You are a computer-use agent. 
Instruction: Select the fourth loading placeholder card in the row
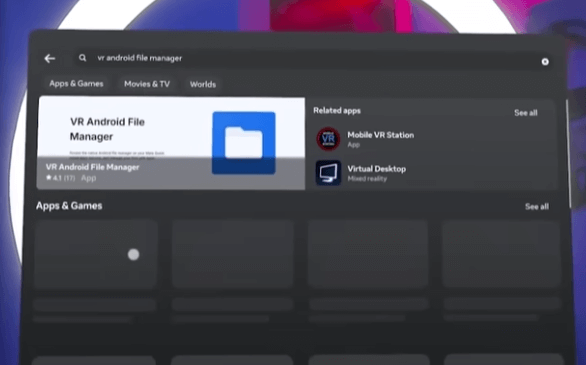(501, 254)
